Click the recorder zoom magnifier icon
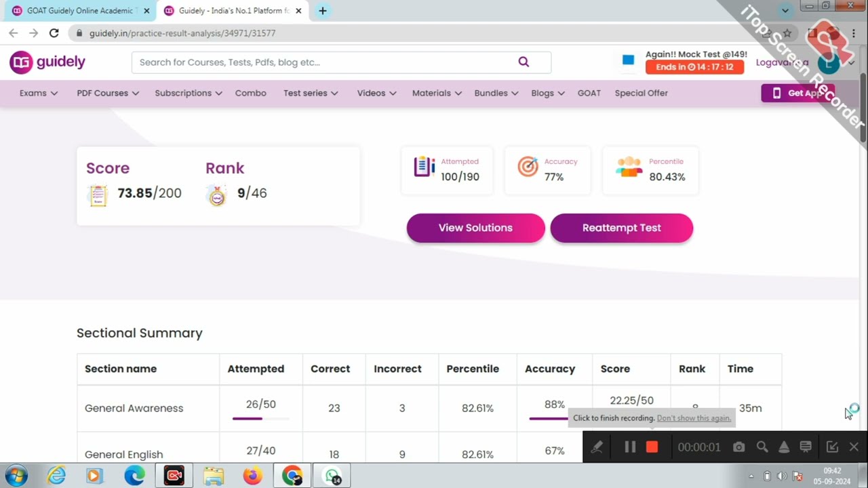The image size is (868, 488). click(762, 447)
